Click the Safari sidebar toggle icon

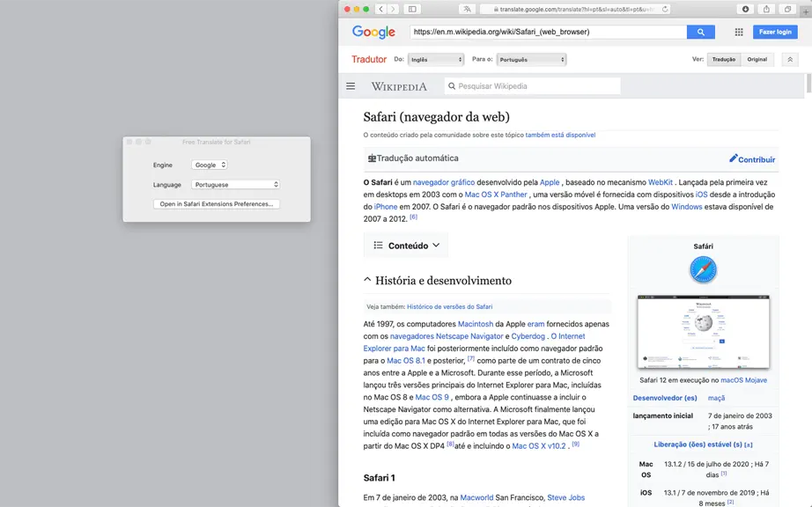(x=412, y=9)
